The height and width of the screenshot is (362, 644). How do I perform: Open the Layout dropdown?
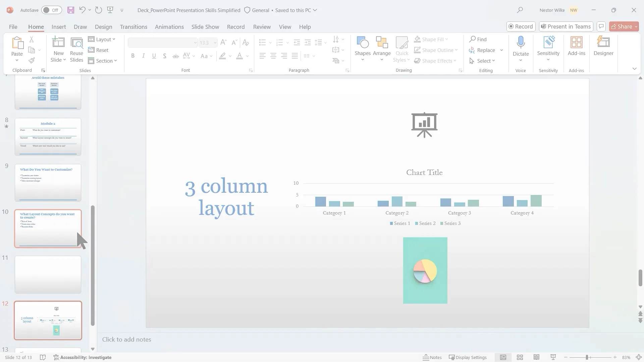tap(102, 39)
